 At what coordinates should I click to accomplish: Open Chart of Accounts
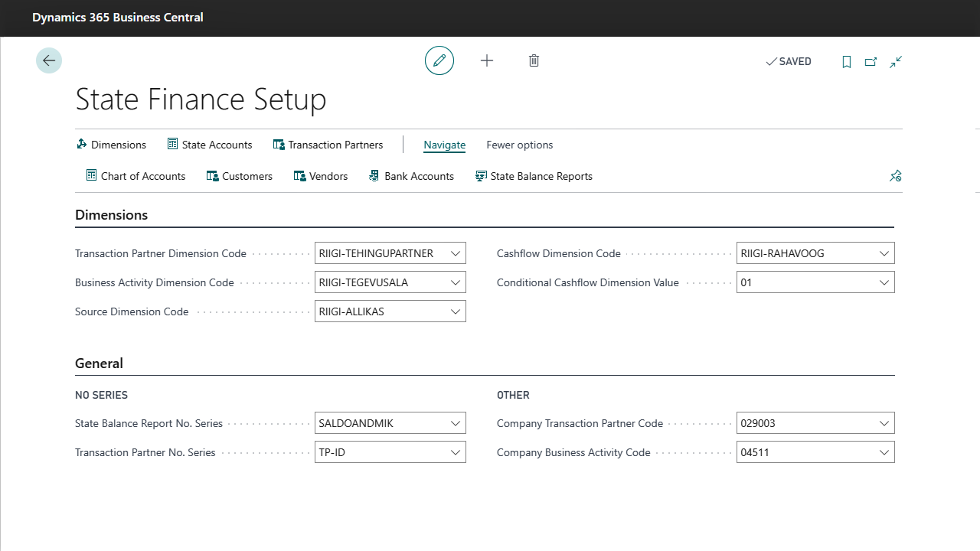(136, 176)
